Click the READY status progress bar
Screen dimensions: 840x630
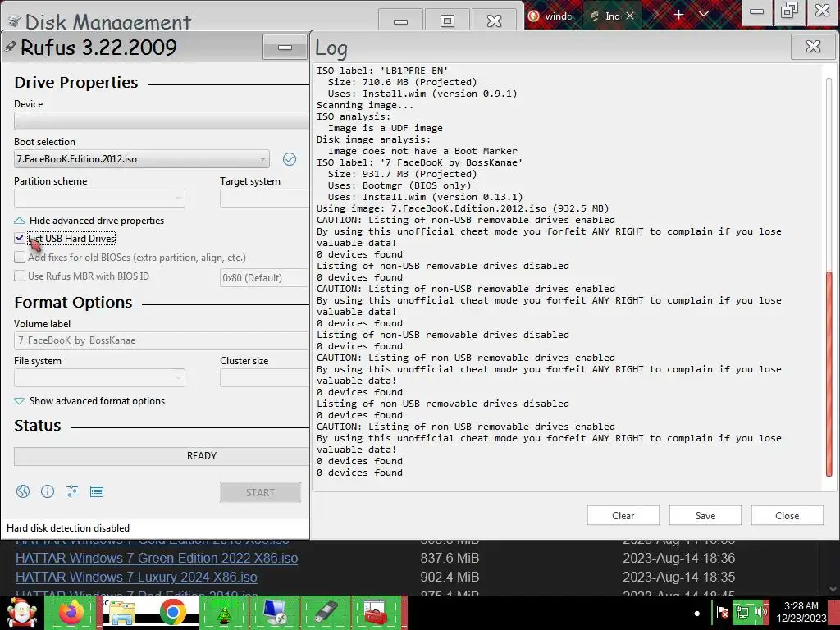[x=162, y=456]
